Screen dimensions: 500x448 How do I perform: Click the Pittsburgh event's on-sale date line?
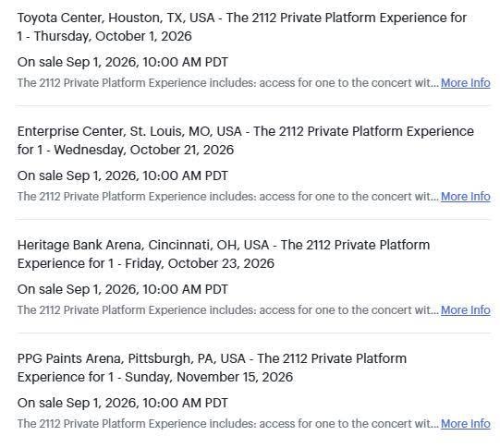pos(123,403)
